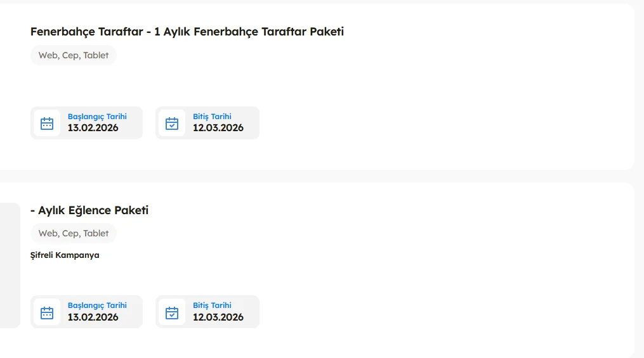Click Başlangıç Tarihi label in Eğlence package
The image size is (644, 358).
(x=97, y=305)
